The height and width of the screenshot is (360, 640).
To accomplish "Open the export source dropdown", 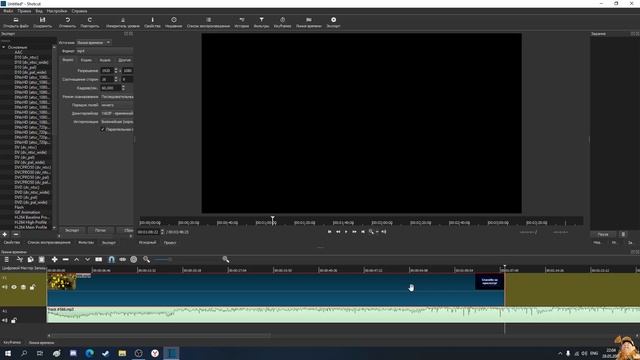I will click(93, 42).
